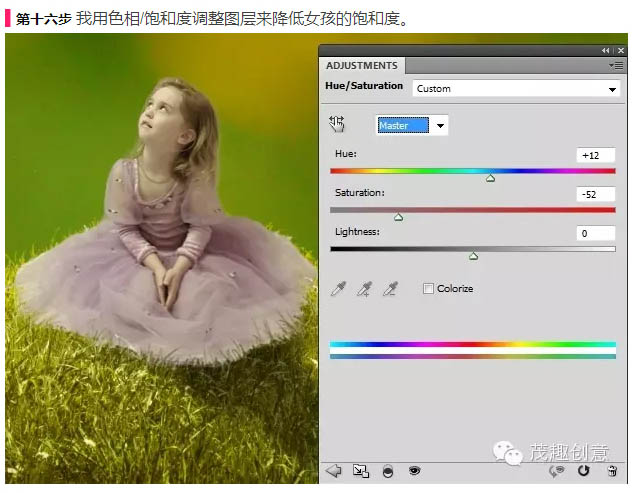Image resolution: width=633 pixels, height=493 pixels.
Task: Switch to the ADJUSTMENTS tab
Action: pos(361,66)
